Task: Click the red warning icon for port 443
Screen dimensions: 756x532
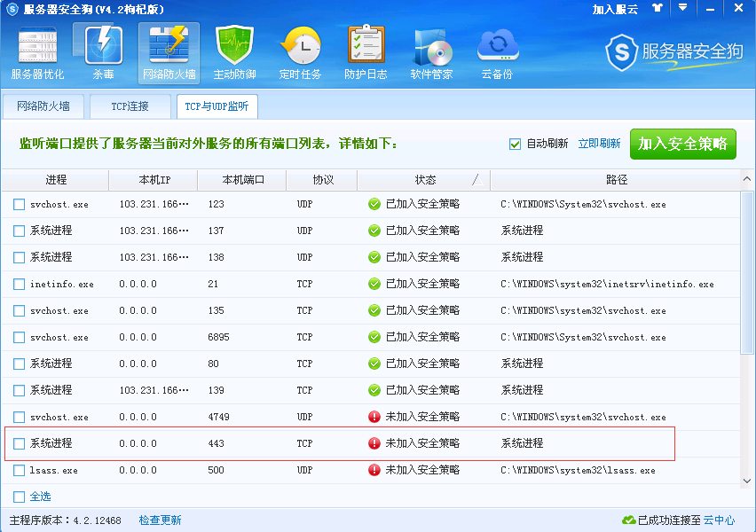Action: point(374,443)
